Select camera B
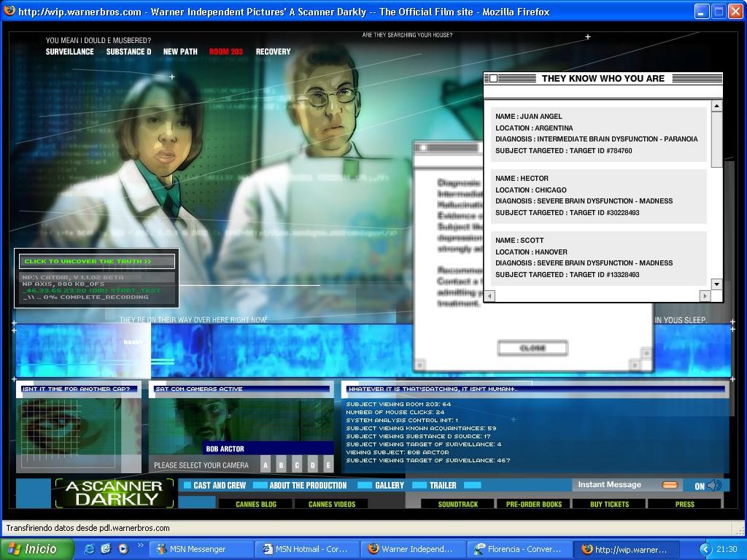Screen dimensions: 747x560 pyautogui.click(x=281, y=464)
